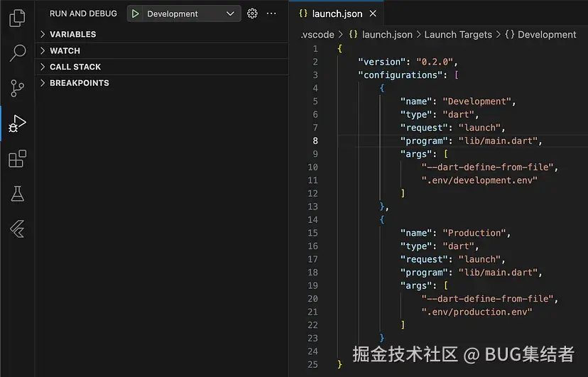The image size is (588, 377).
Task: Open the Explorer view in activity bar
Action: tap(17, 18)
